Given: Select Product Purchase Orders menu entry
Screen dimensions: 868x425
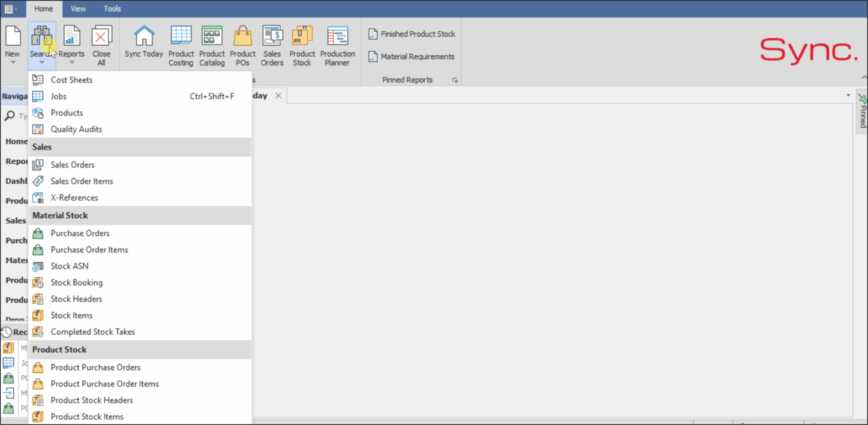Looking at the screenshot, I should (x=140, y=367).
